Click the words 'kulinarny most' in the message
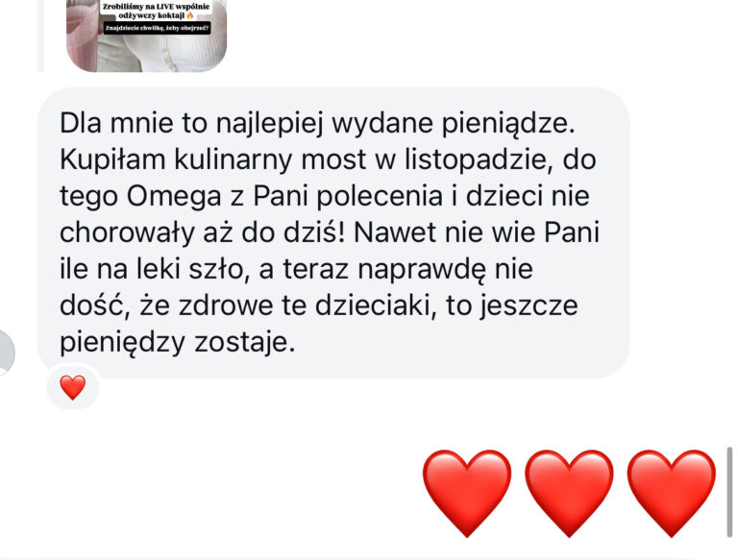The width and height of the screenshot is (738, 560). [270, 160]
